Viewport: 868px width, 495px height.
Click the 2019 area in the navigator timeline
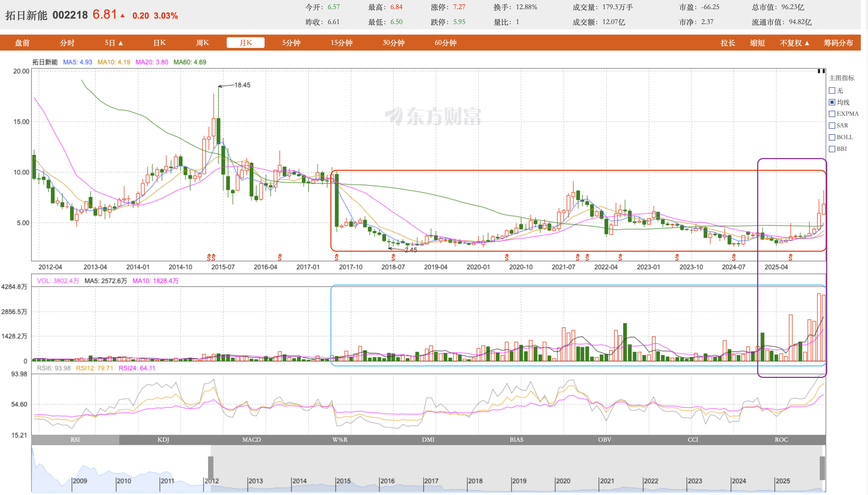(519, 481)
